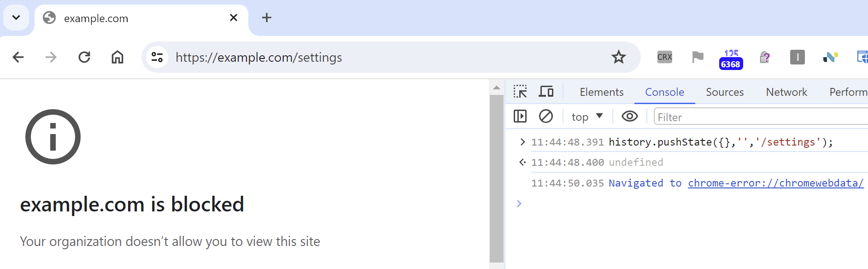This screenshot has width=868, height=269.
Task: Create live expression using eye icon
Action: pos(629,116)
